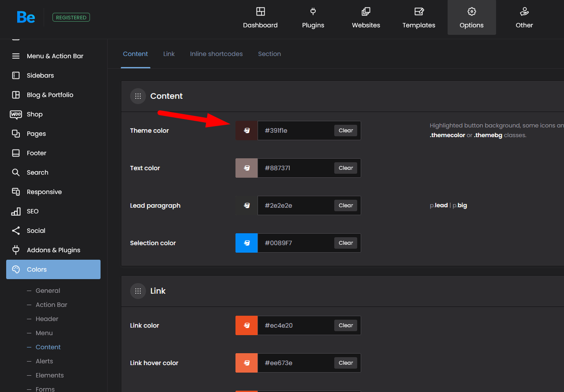Screen dimensions: 564x392
Task: Clear the Text color value
Action: coord(346,168)
